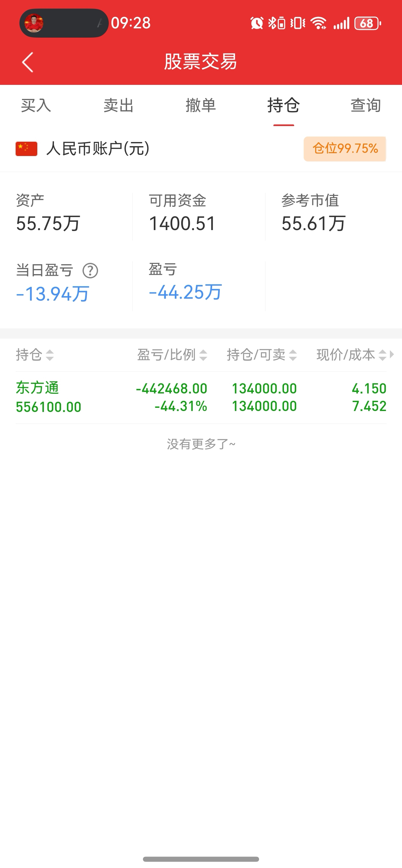Tap the avatar in the status bar pill
This screenshot has width=402, height=868.
(x=34, y=23)
